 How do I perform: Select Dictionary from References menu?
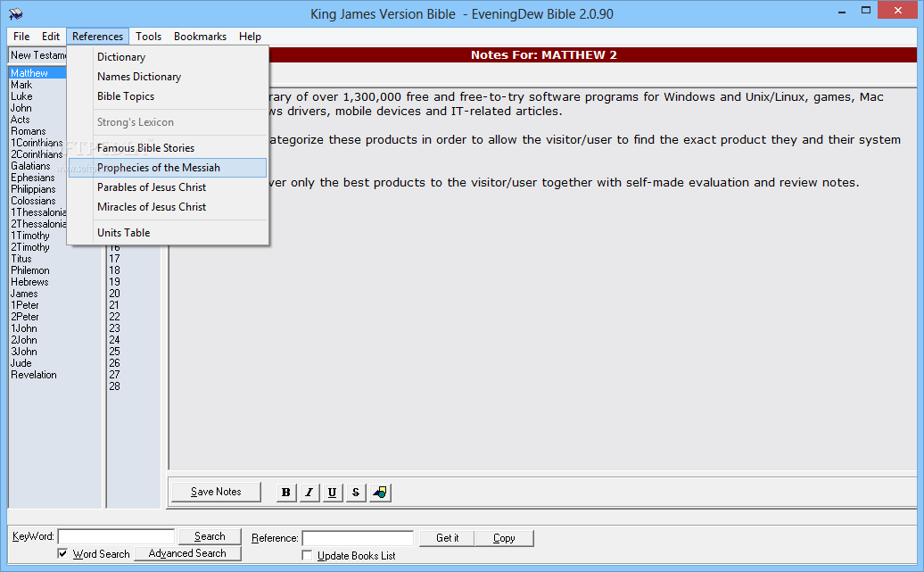pos(168,57)
